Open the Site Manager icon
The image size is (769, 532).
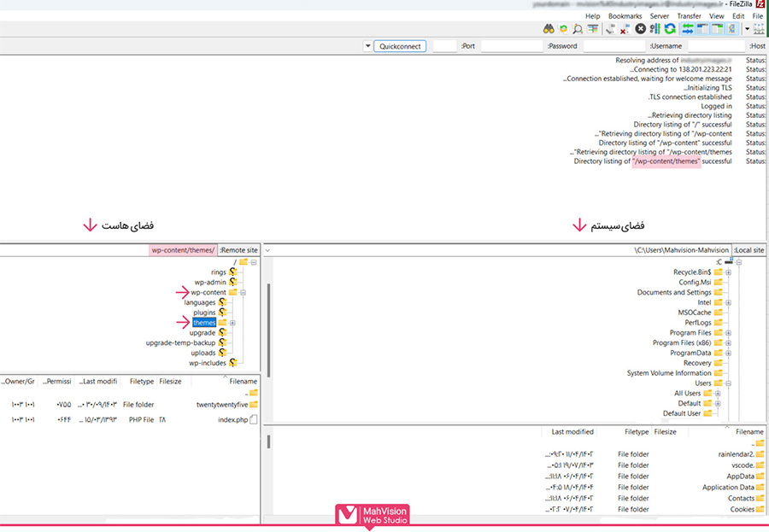pos(758,29)
